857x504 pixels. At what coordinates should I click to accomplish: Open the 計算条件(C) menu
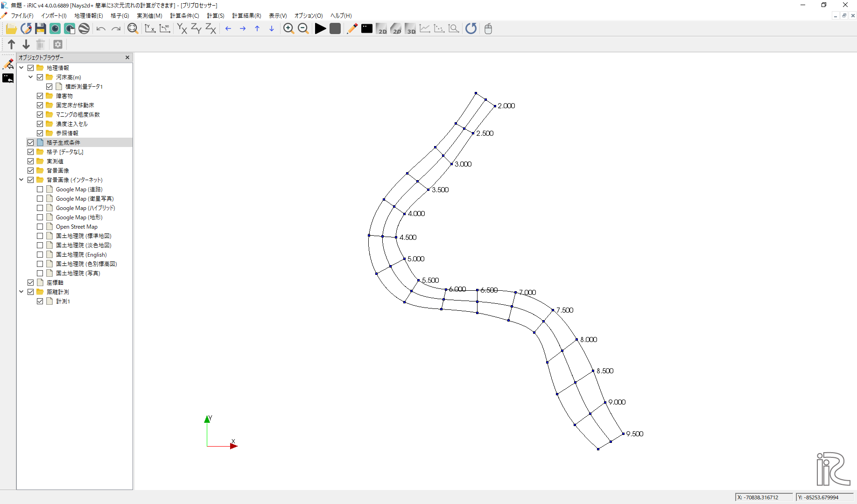click(184, 16)
